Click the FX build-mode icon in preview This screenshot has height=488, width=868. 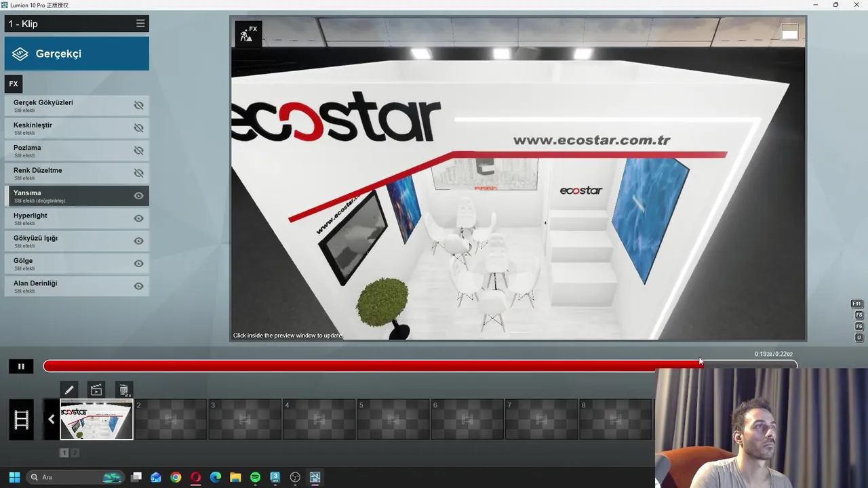(x=248, y=34)
